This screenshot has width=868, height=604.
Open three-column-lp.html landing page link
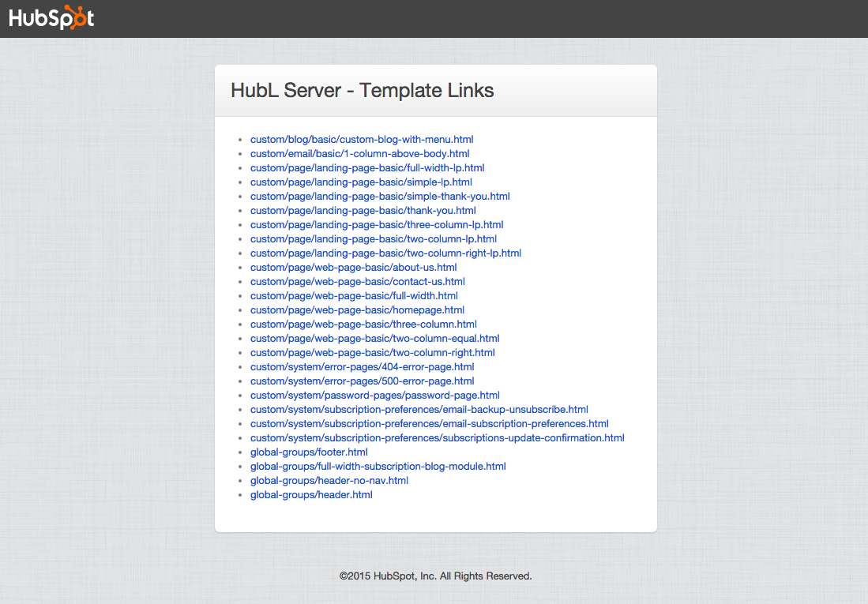pos(377,225)
